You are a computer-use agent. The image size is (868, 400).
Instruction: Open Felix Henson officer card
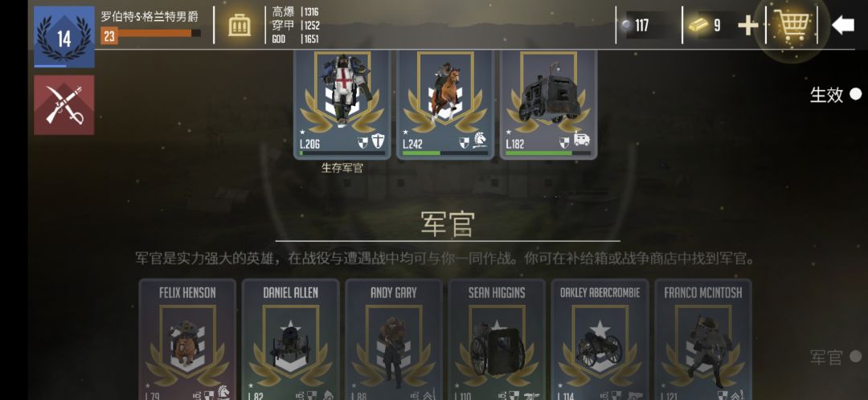tap(187, 340)
